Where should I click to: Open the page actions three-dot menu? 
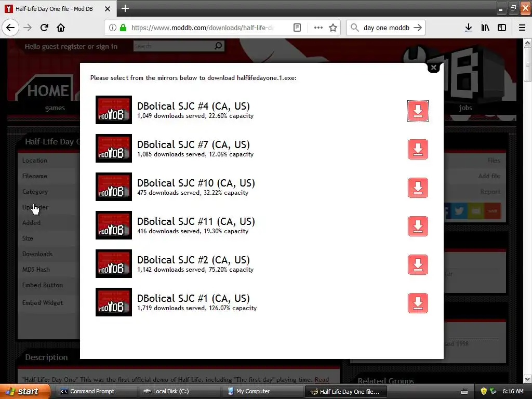pos(318,28)
